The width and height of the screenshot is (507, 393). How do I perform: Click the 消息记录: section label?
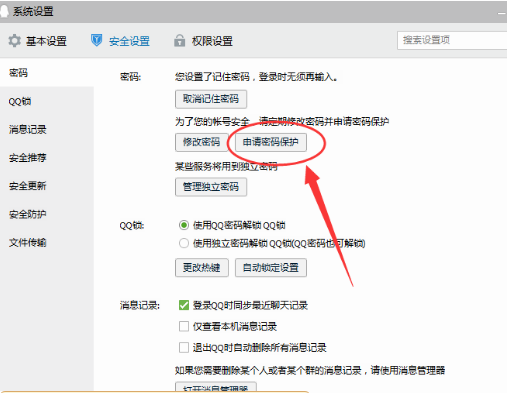[x=140, y=305]
